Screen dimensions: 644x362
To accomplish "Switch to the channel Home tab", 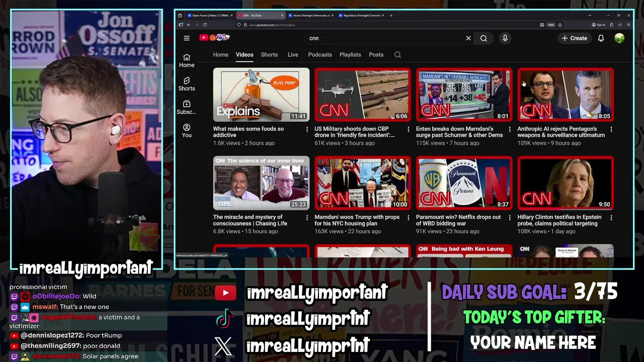I will [220, 55].
